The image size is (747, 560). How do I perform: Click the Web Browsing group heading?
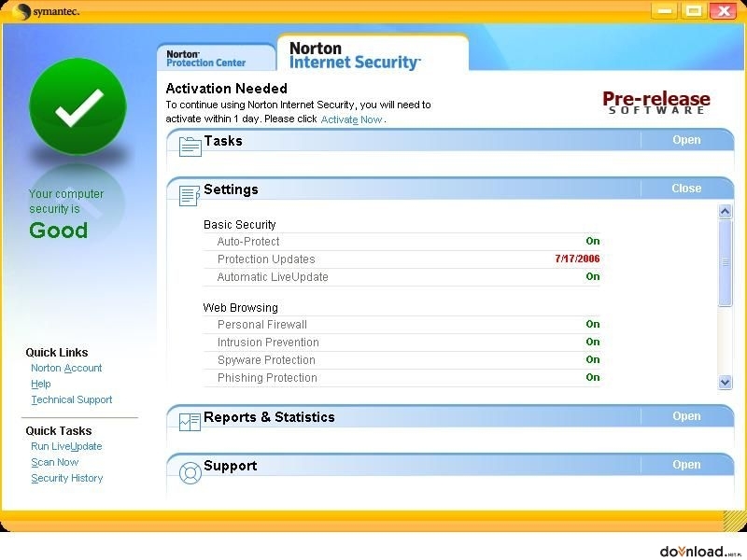pos(241,308)
